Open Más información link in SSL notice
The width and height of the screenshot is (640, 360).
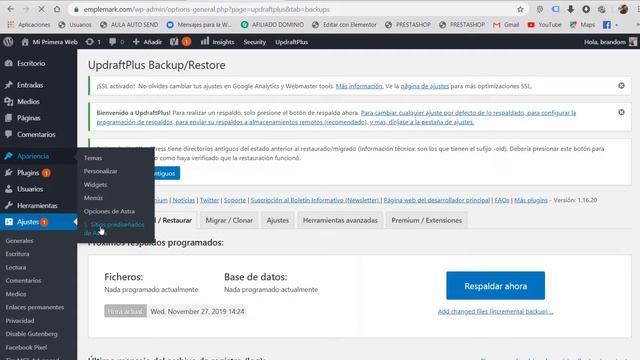tap(359, 86)
